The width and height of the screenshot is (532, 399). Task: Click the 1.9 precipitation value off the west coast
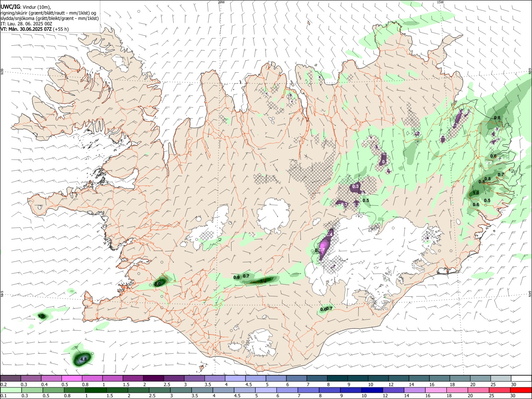point(41,316)
